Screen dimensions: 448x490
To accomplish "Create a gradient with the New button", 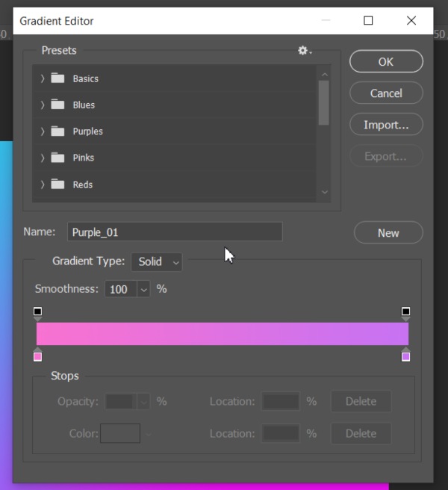I will coord(388,233).
